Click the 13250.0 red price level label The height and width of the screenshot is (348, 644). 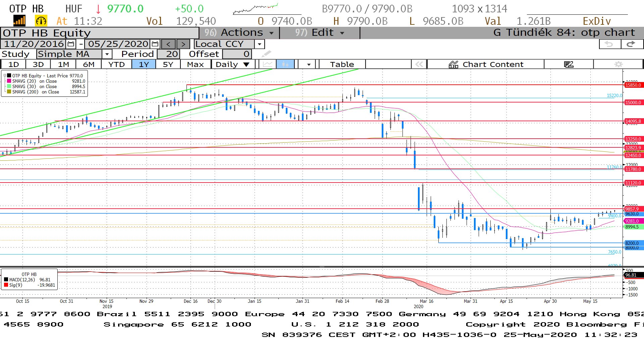coord(633,139)
